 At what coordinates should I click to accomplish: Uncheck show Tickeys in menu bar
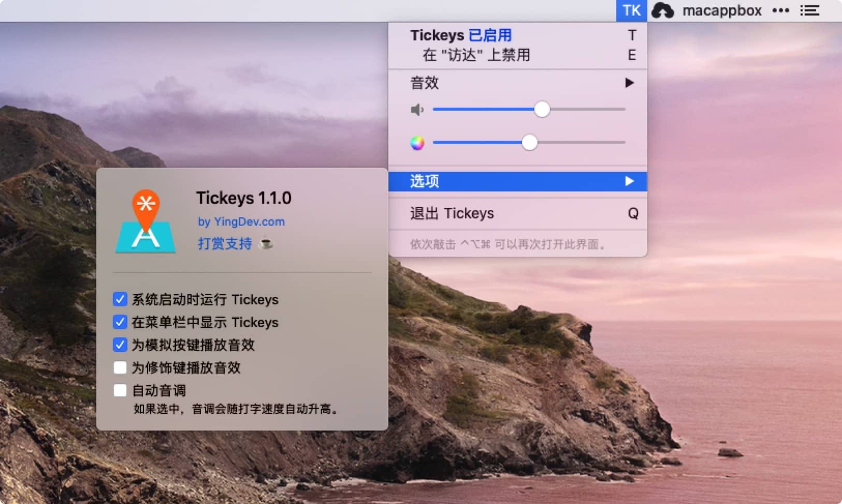click(x=120, y=322)
